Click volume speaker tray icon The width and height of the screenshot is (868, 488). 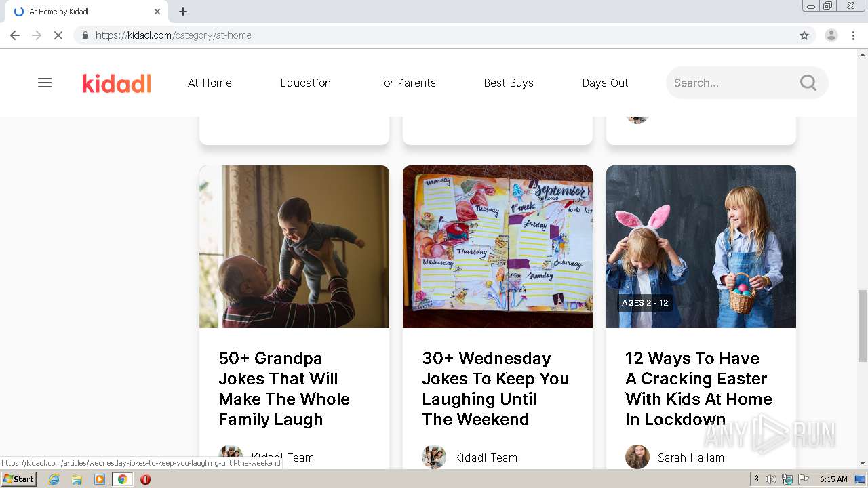click(771, 479)
